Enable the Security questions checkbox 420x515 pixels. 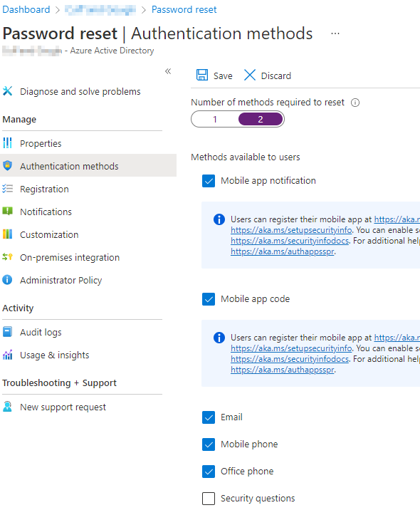(209, 498)
